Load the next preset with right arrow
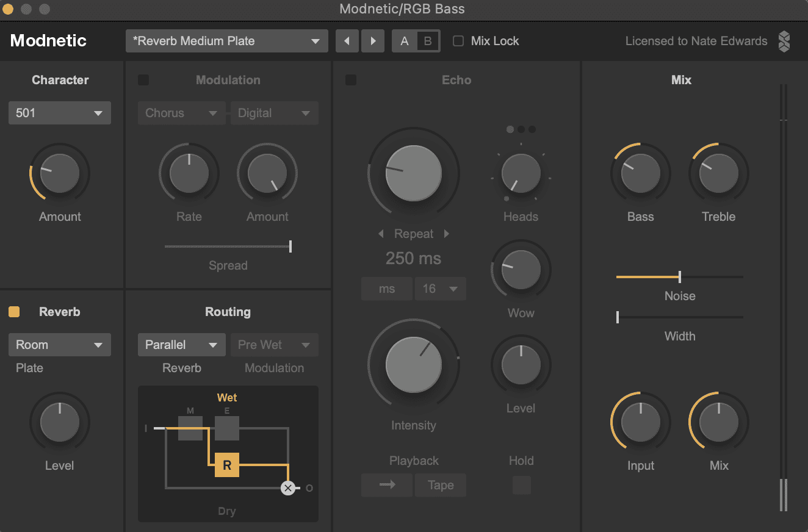Screen dimensions: 808x532 pyautogui.click(x=373, y=41)
